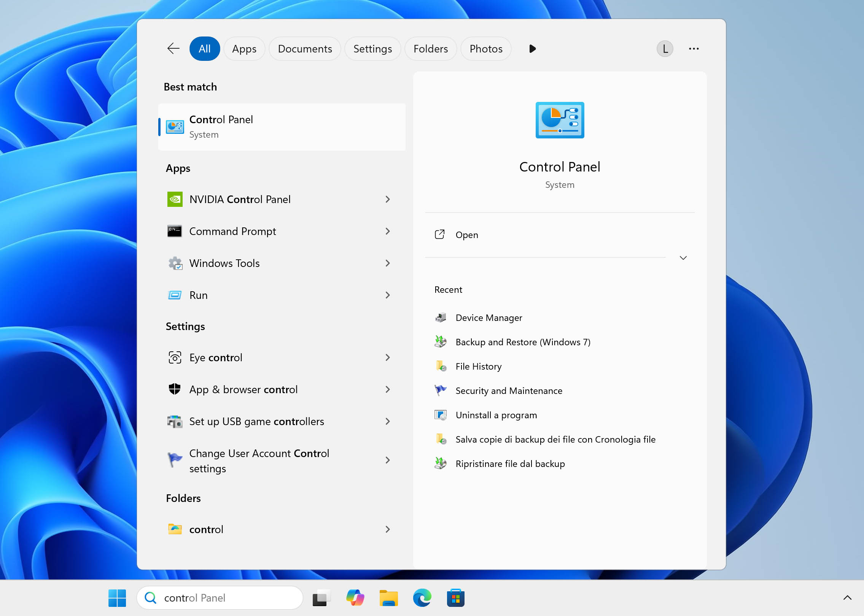Viewport: 864px width, 616px height.
Task: Switch to the Apps filter tab
Action: pos(244,49)
